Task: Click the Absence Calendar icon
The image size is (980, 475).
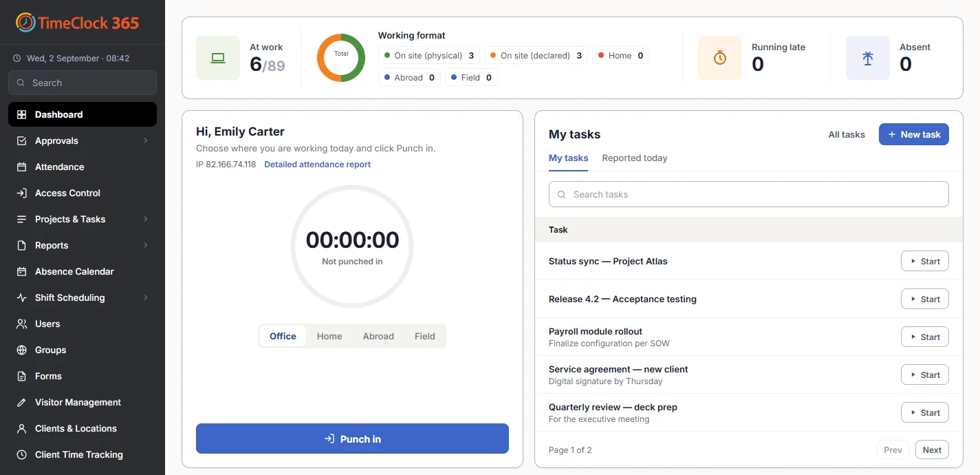Action: 21,271
